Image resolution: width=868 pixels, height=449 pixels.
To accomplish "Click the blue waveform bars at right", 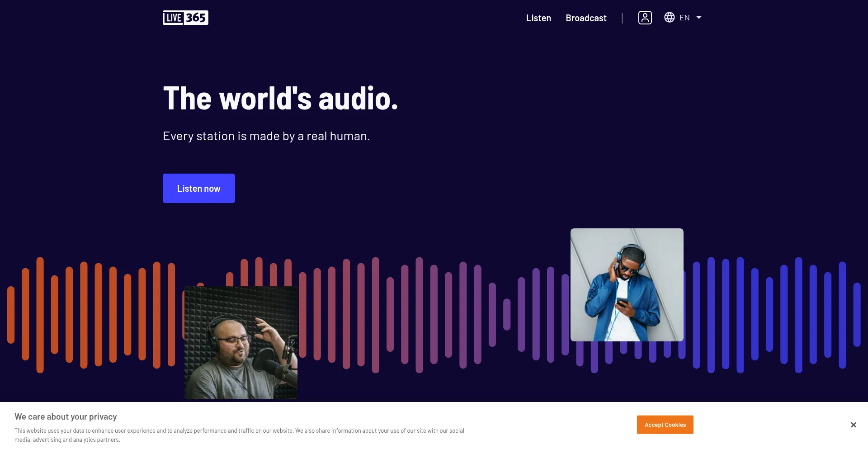I will [x=769, y=315].
